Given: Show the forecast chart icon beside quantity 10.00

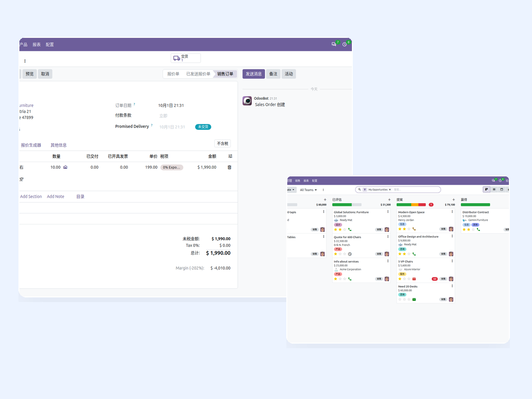Looking at the screenshot, I should [x=65, y=167].
